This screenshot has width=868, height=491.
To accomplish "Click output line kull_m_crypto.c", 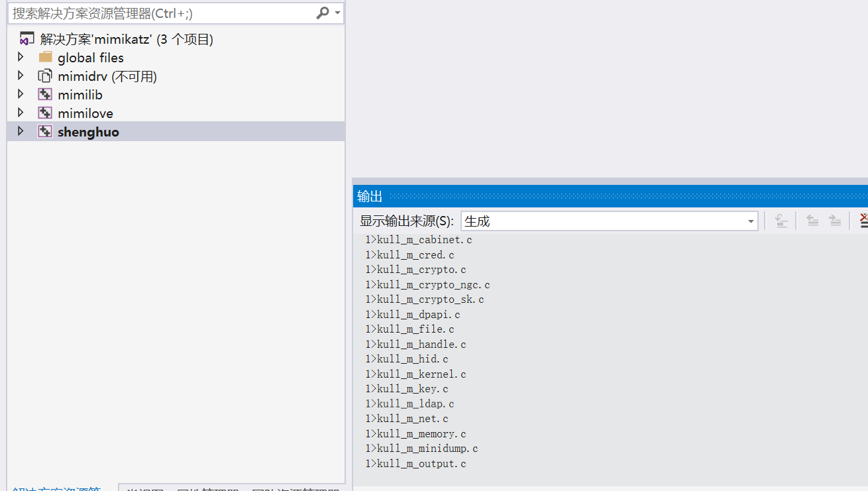I will click(x=415, y=270).
